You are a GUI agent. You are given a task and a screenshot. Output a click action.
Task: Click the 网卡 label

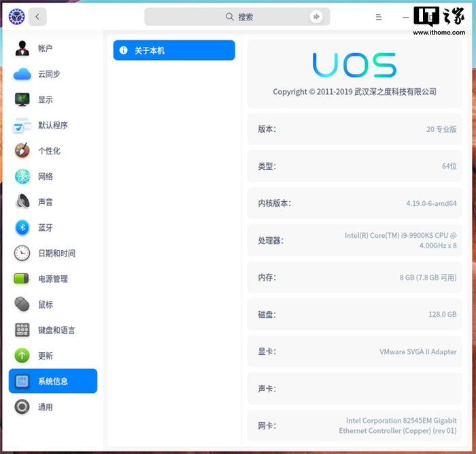pyautogui.click(x=267, y=425)
